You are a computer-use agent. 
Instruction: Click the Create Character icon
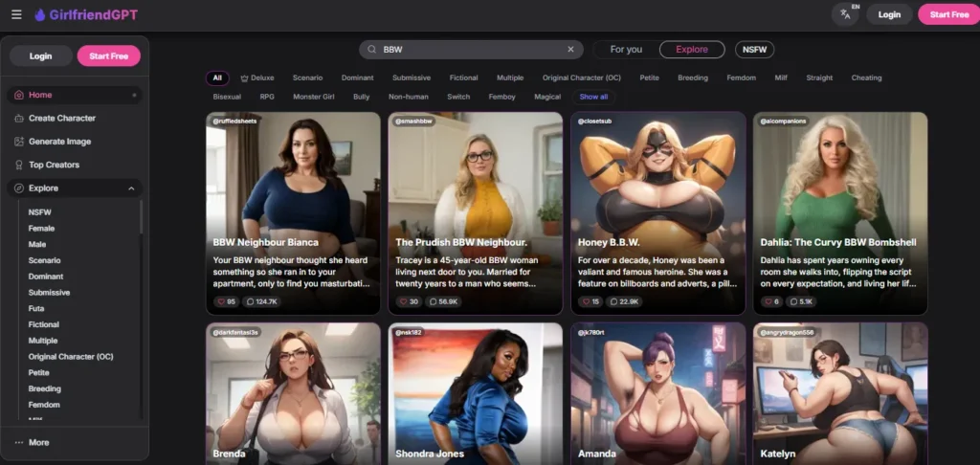tap(19, 118)
